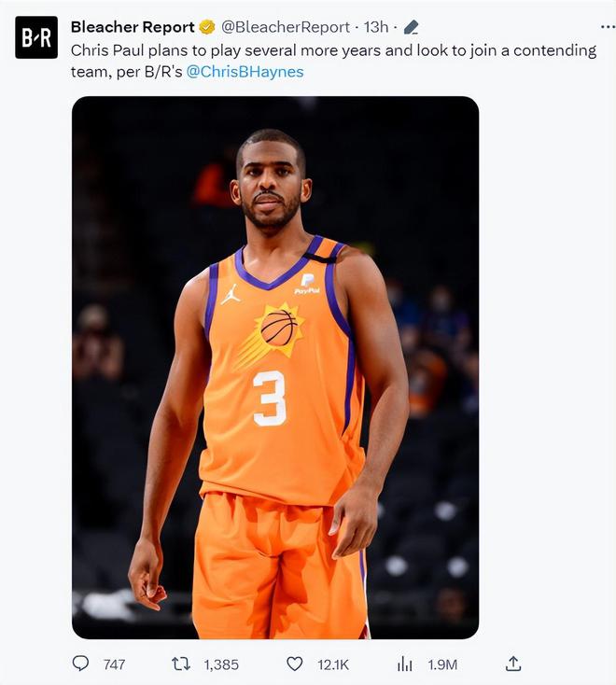The image size is (616, 685).
Task: Click the pencil edit icon beside 13h
Action: [x=411, y=27]
